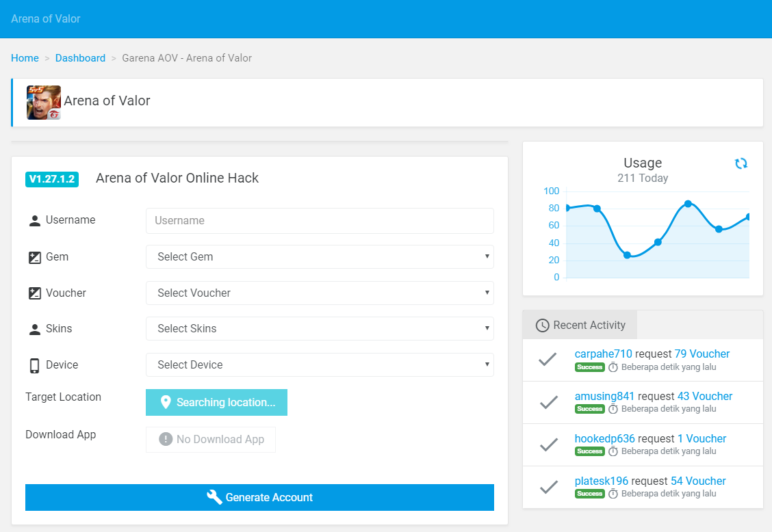This screenshot has width=772, height=532.
Task: Click the stopwatch icon under platesk196 entry
Action: coord(613,494)
